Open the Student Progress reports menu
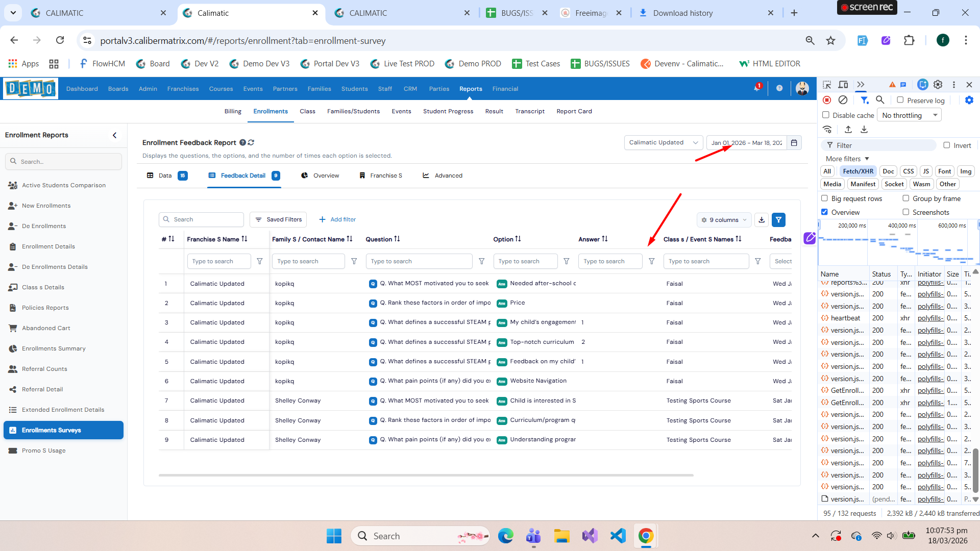Screen dimensions: 980x551 coord(448,111)
